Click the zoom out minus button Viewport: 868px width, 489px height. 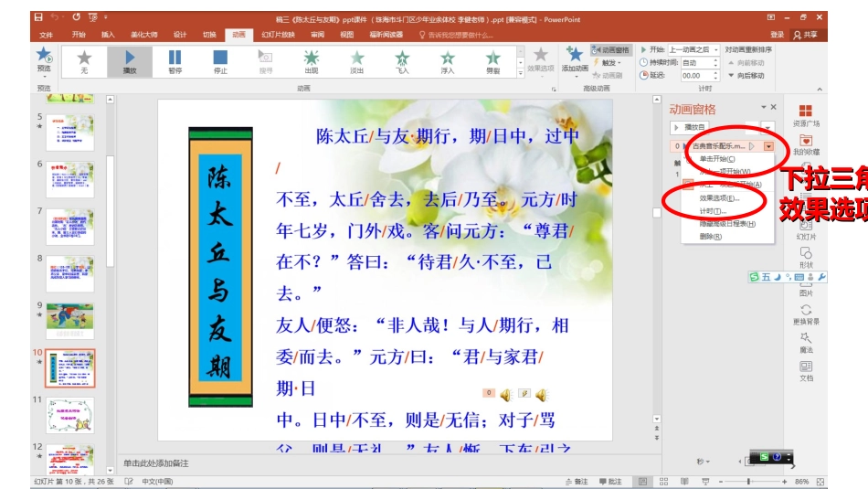(x=721, y=482)
